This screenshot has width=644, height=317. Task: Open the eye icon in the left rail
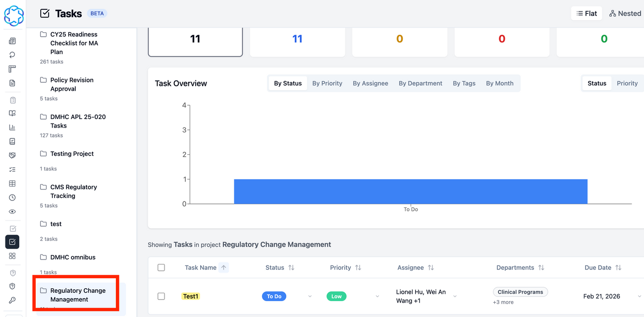[12, 212]
